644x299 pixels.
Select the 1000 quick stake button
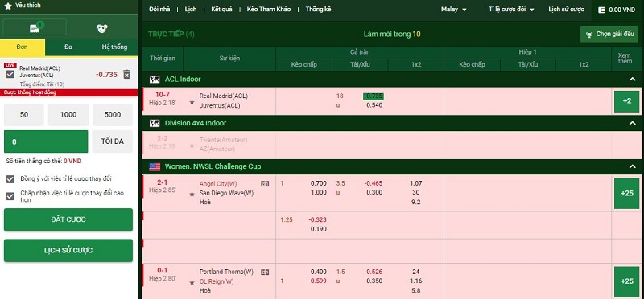pos(68,115)
